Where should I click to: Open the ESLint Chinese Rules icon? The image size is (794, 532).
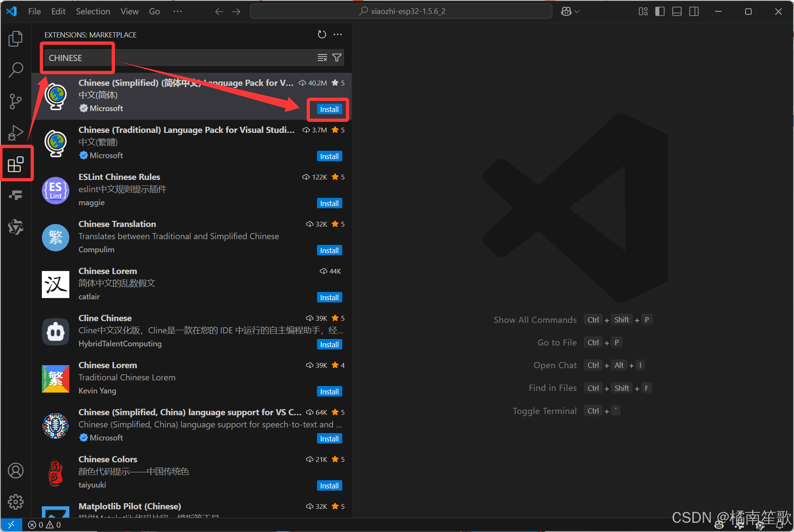[x=55, y=190]
